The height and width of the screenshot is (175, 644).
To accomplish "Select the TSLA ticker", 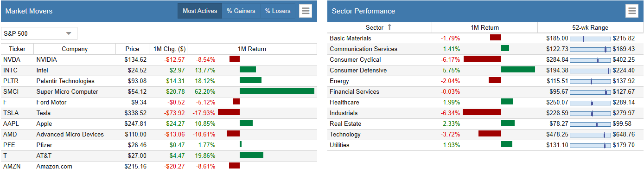I will [x=11, y=113].
